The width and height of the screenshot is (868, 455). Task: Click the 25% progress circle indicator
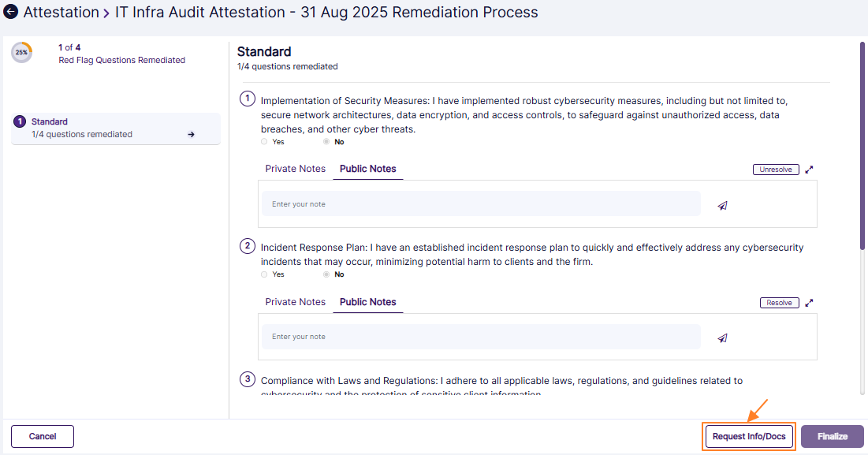(21, 53)
